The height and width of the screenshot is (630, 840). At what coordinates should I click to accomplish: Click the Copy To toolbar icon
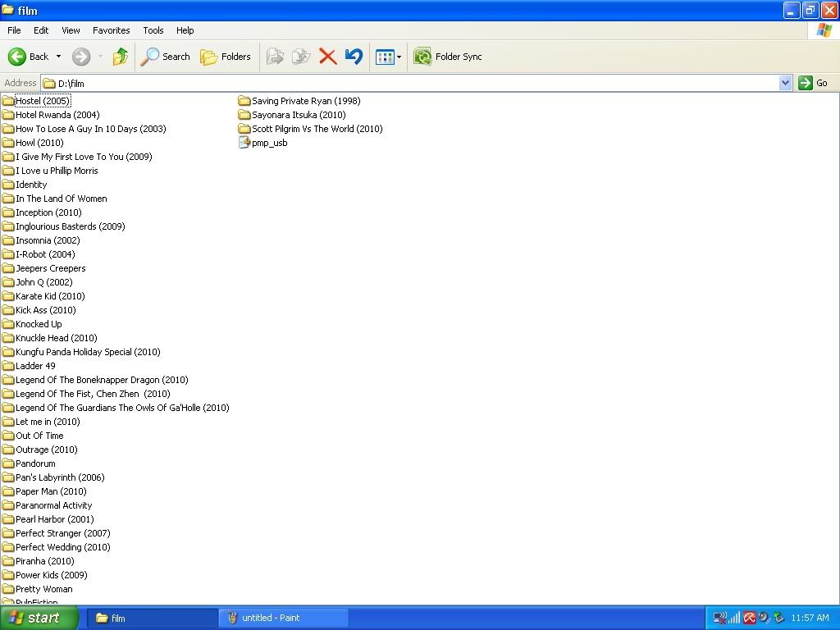[301, 57]
